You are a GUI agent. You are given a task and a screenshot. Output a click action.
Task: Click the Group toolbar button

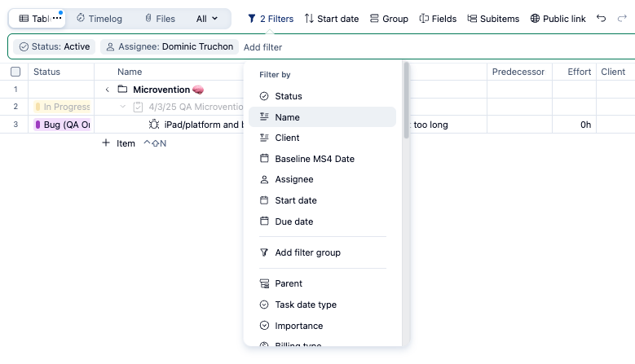389,18
